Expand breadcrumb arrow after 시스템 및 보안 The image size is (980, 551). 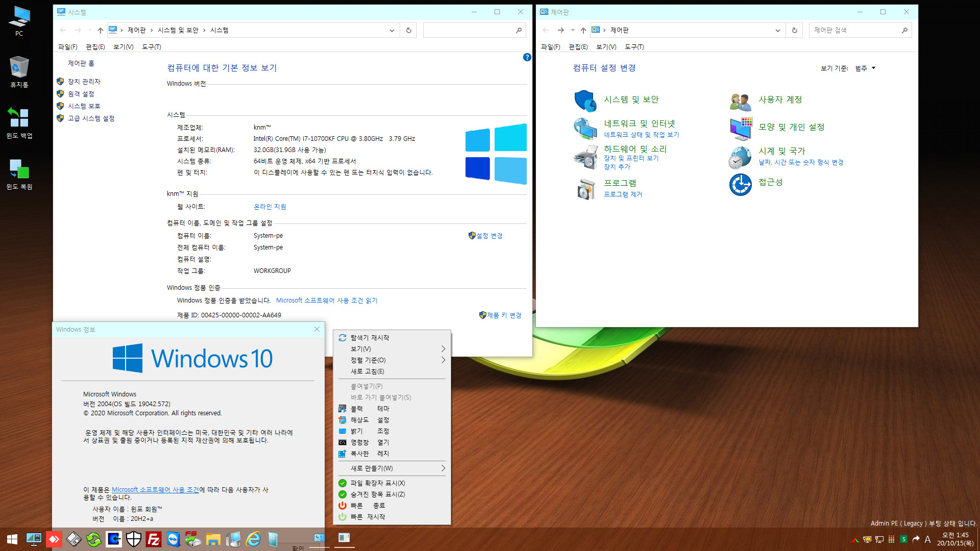click(x=204, y=31)
